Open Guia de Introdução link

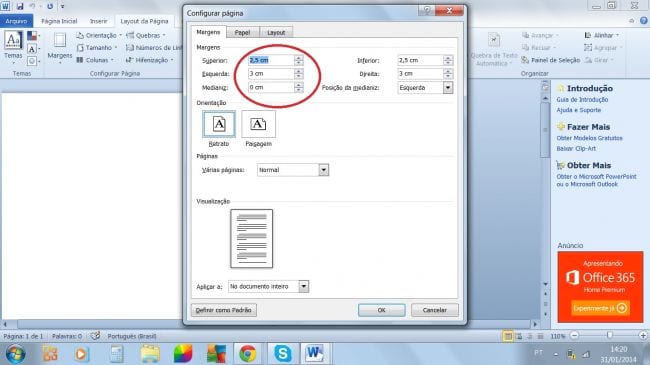point(582,100)
